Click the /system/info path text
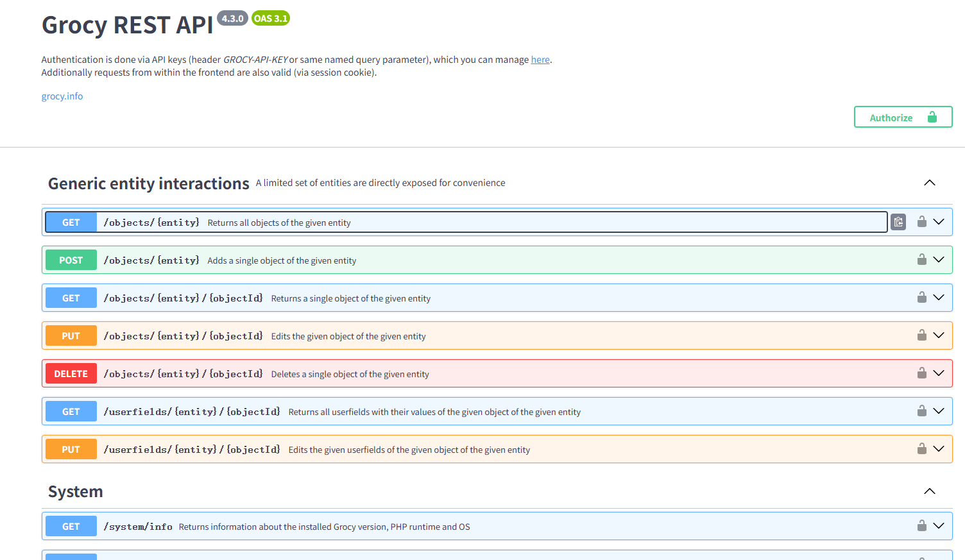The image size is (965, 560). 138,527
